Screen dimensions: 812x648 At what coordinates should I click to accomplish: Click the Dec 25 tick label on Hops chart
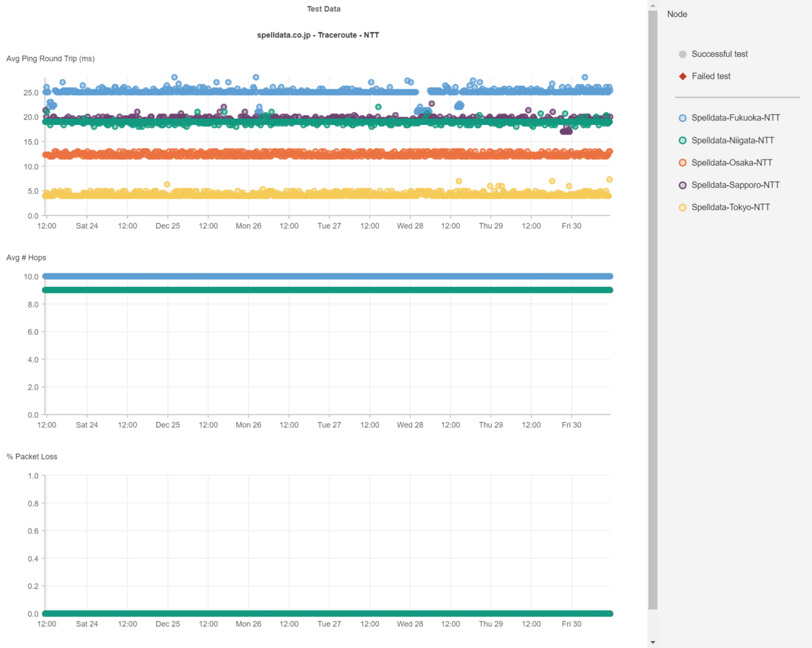pyautogui.click(x=168, y=425)
